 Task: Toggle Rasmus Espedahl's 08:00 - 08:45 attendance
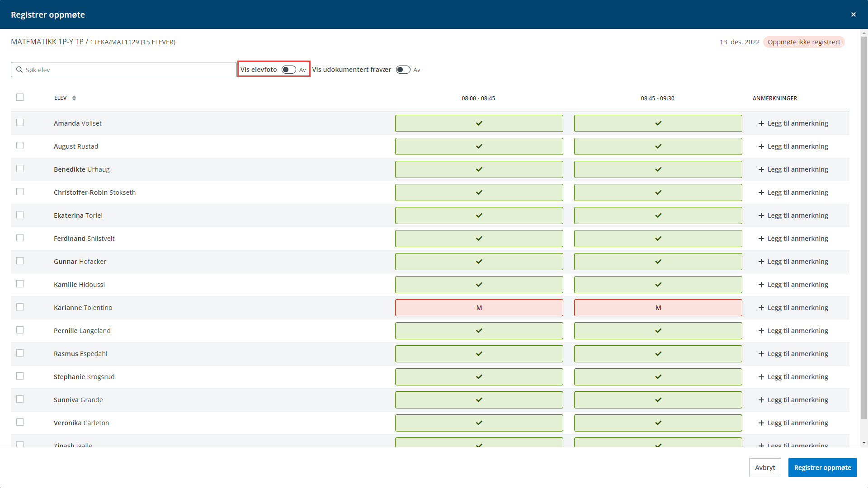point(479,354)
